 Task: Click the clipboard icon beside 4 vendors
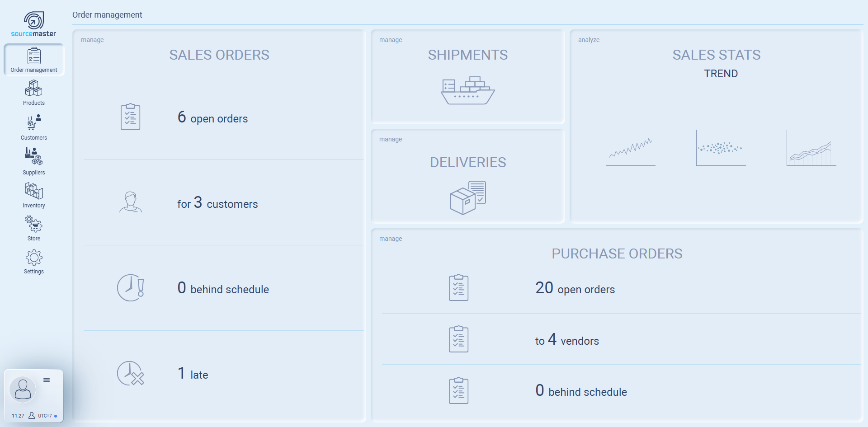pos(458,339)
